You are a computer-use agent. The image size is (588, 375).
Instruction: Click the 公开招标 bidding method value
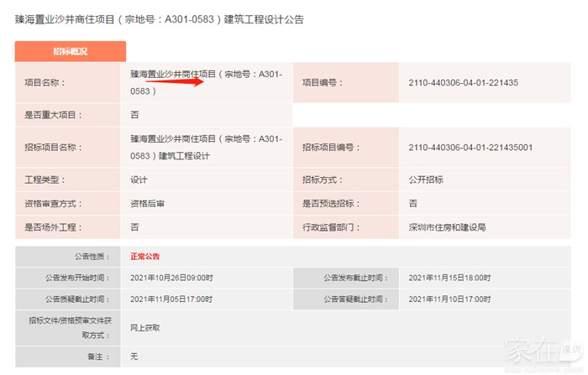[426, 179]
